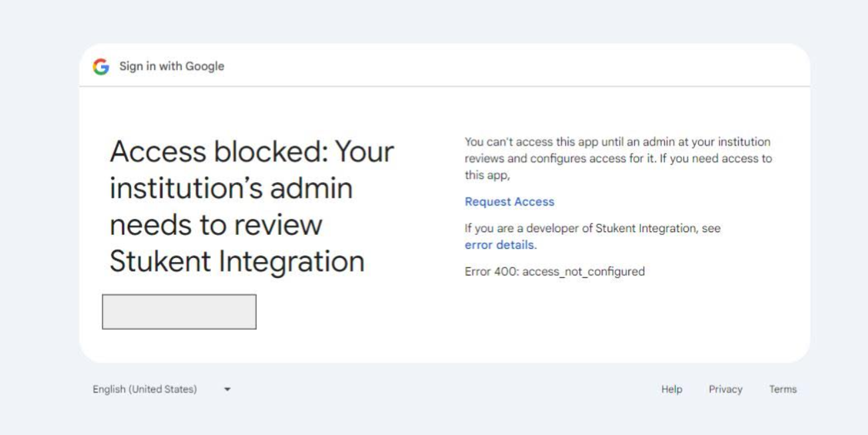Click the Google logo icon
The height and width of the screenshot is (435, 868).
[101, 67]
